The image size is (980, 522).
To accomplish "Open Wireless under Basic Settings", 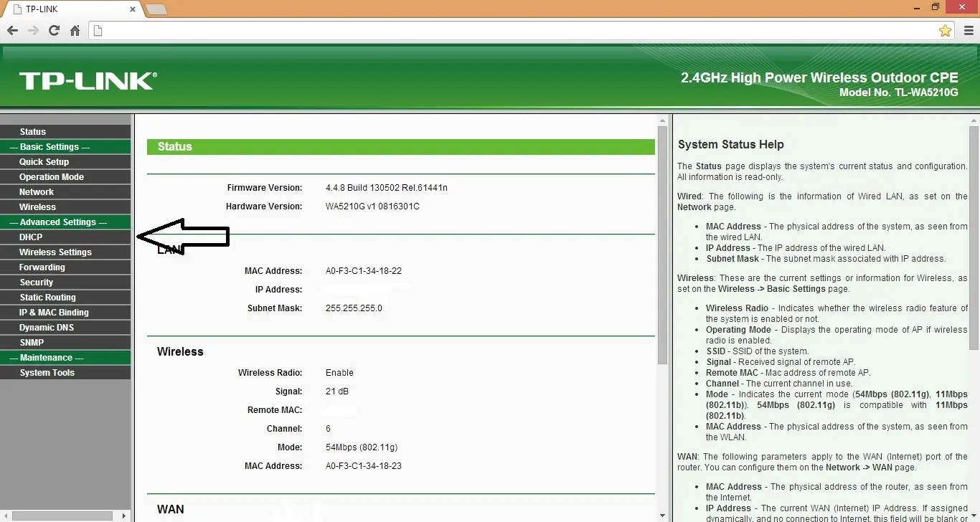I will pos(65,207).
